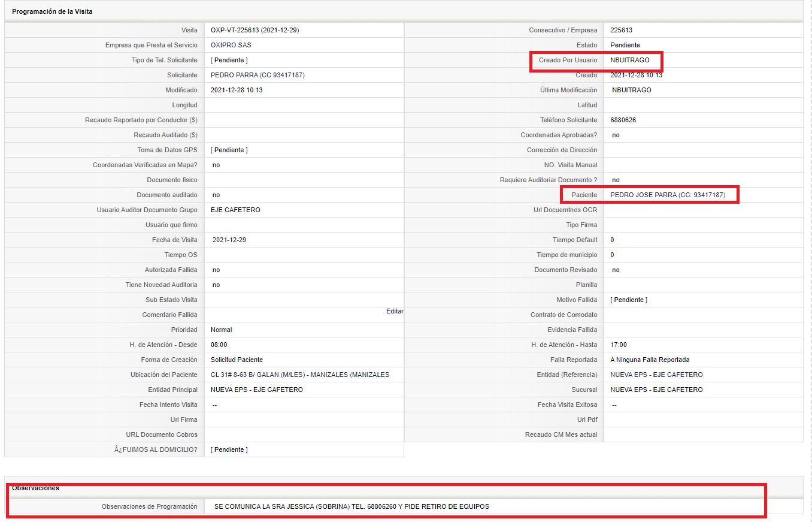Click EJE CAFETERO auditor group value
812x522 pixels.
(x=235, y=210)
